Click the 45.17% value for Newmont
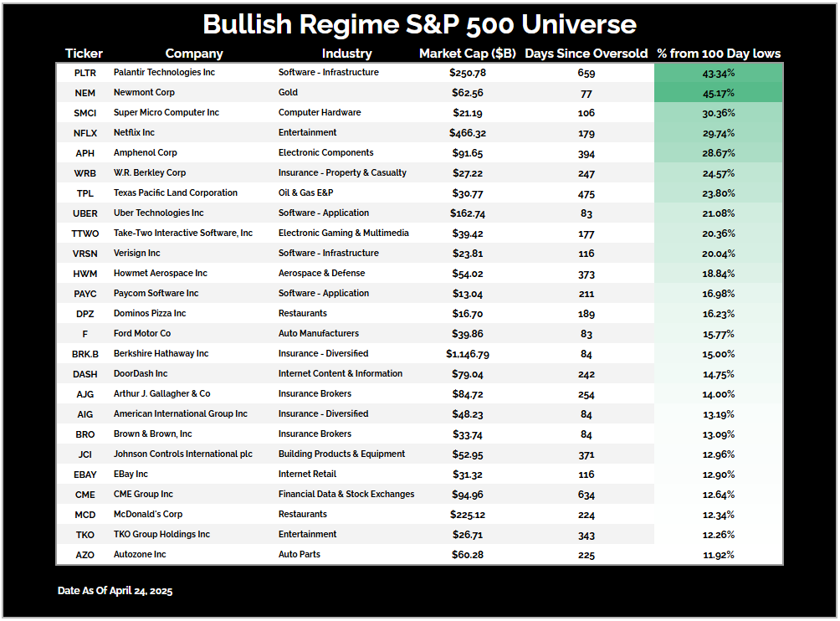 (x=719, y=93)
